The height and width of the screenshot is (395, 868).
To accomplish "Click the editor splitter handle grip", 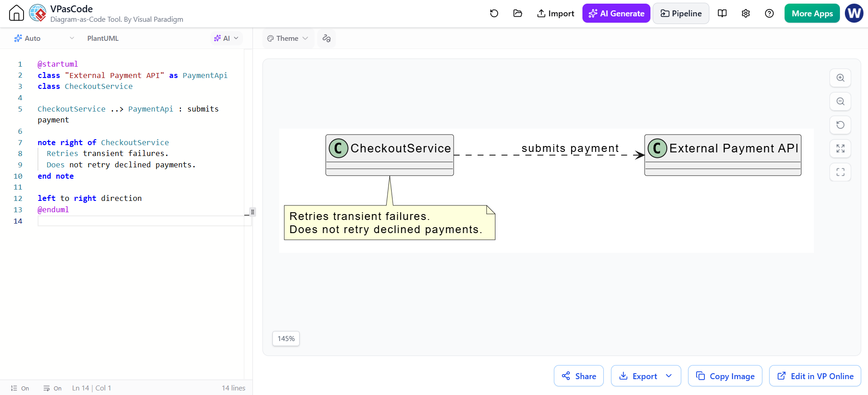I will [252, 212].
